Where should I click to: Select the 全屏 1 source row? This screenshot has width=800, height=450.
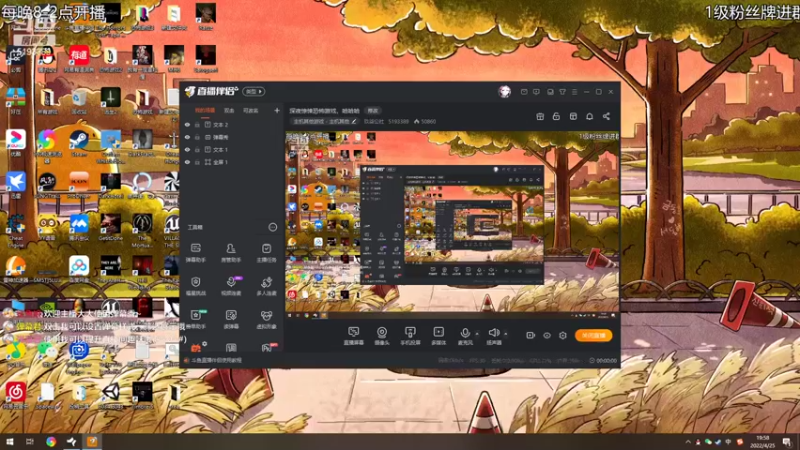point(232,162)
